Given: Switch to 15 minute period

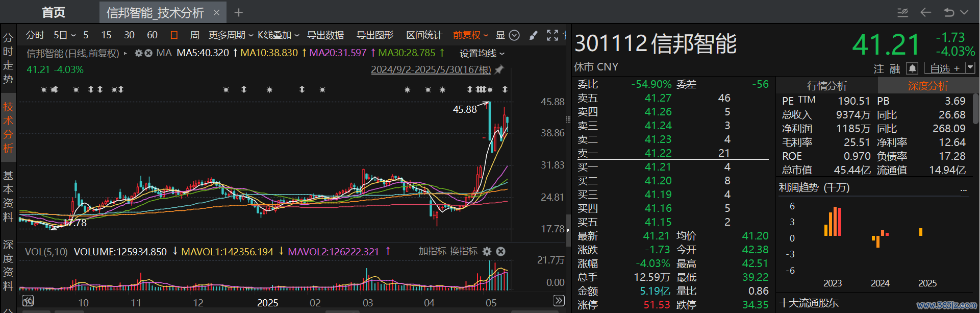Looking at the screenshot, I should click(106, 35).
